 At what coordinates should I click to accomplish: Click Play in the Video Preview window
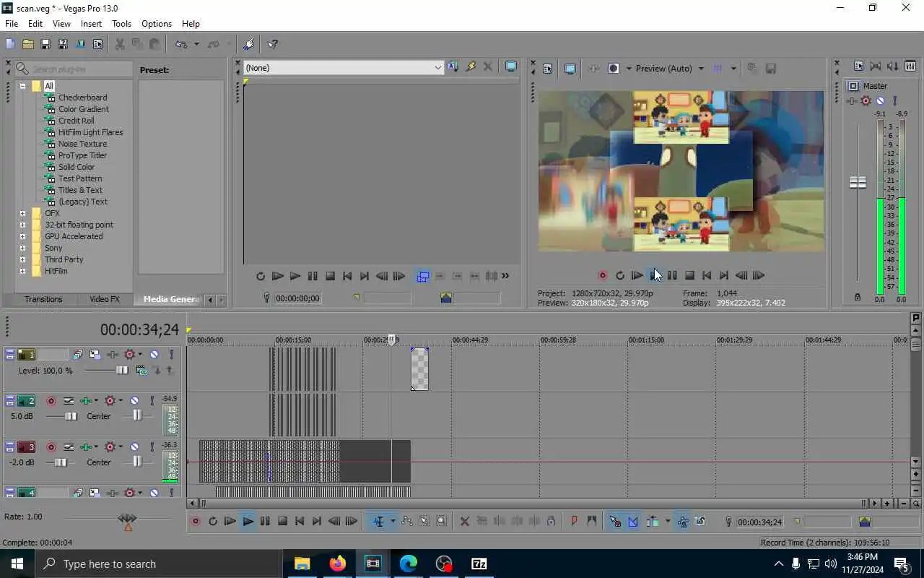[655, 275]
